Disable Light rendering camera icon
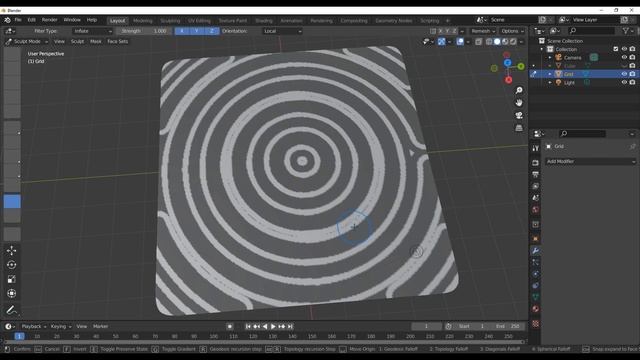 [x=632, y=82]
